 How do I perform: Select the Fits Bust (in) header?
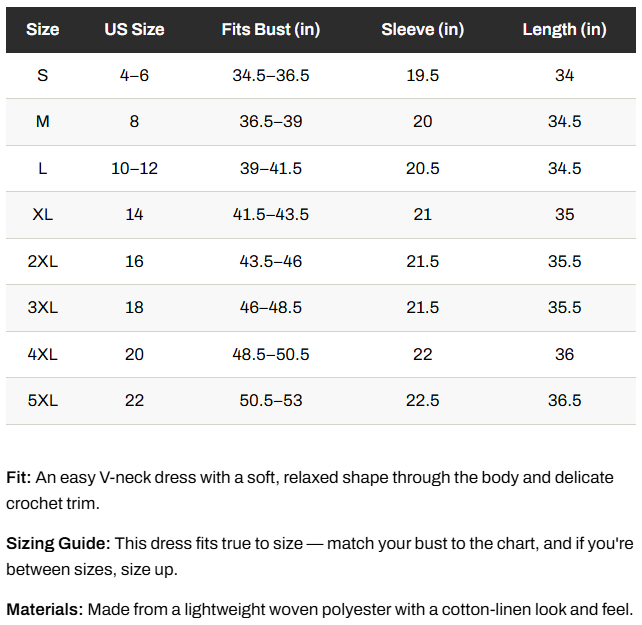point(271,29)
